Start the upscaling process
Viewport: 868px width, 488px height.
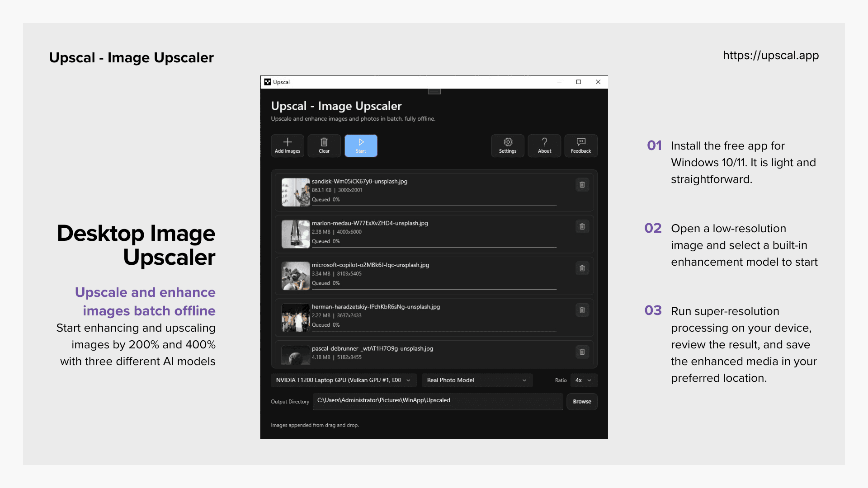tap(361, 145)
